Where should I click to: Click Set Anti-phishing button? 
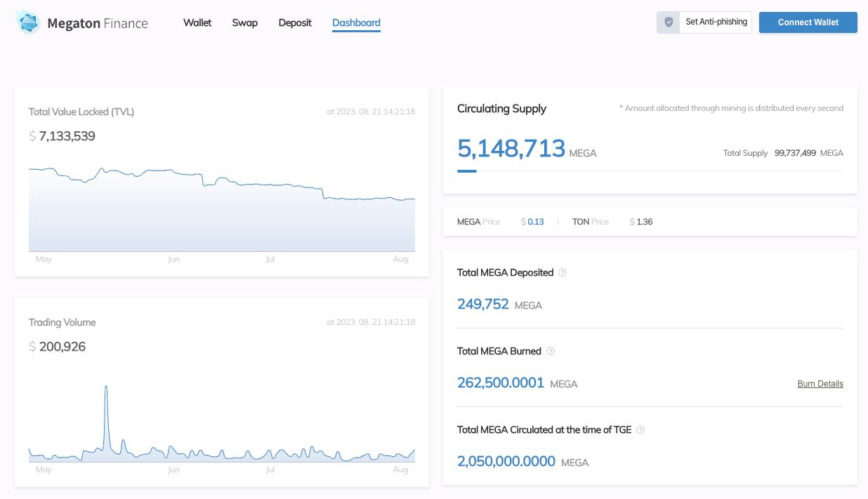pyautogui.click(x=716, y=22)
